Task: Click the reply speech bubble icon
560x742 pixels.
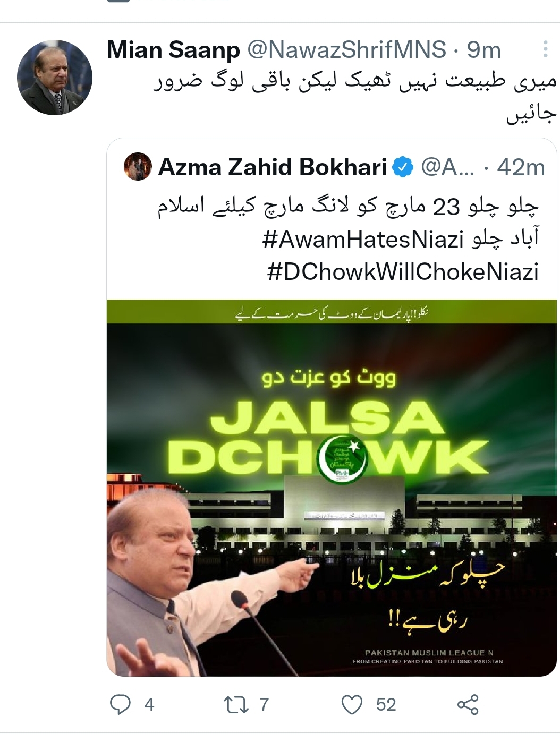Action: coord(120,705)
